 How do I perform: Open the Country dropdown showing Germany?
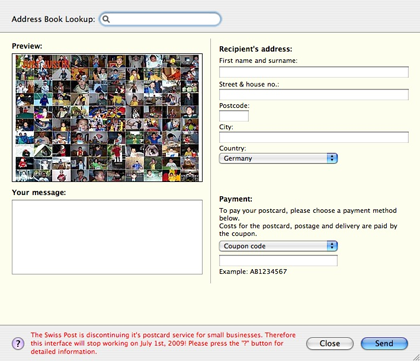tap(278, 158)
